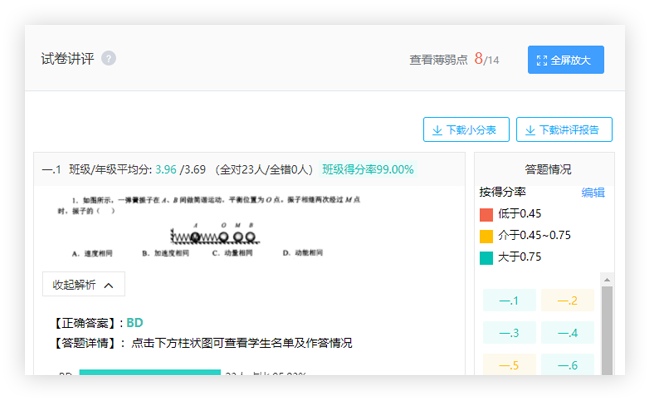The height and width of the screenshot is (400, 650).
Task: Click the download icon in 下载小分表
Action: [x=437, y=130]
